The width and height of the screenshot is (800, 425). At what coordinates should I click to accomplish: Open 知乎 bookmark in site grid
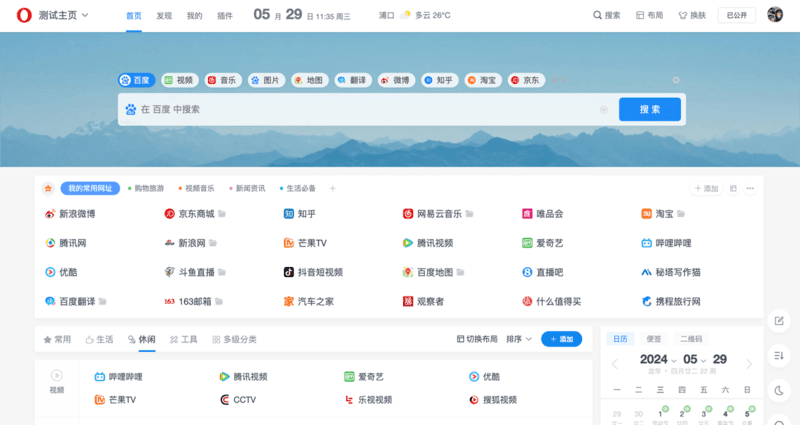(300, 214)
